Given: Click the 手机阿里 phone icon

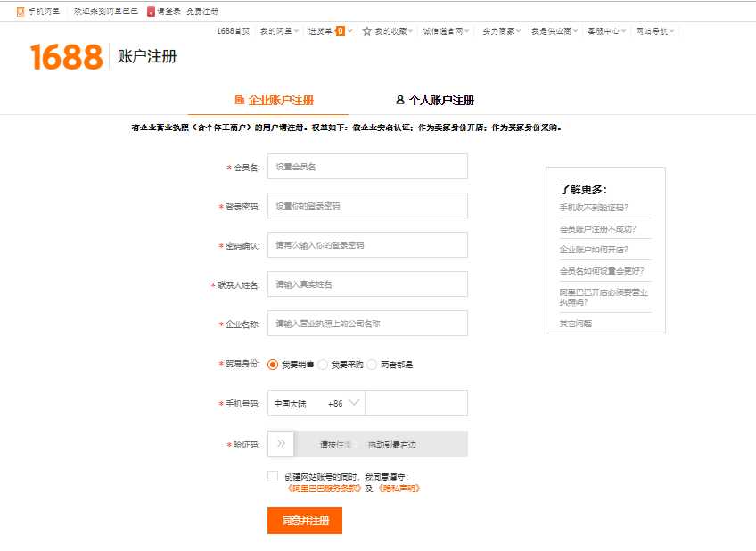Looking at the screenshot, I should pos(21,12).
